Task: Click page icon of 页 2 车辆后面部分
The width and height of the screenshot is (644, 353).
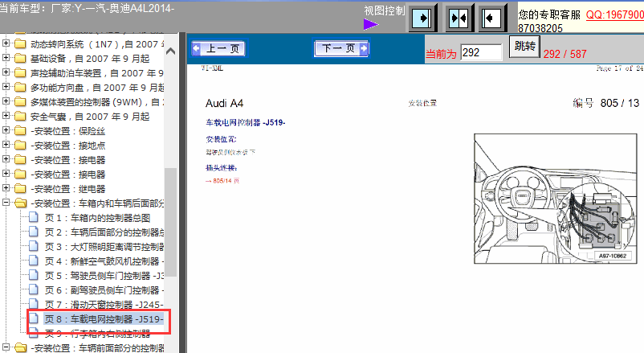Action: tap(34, 232)
